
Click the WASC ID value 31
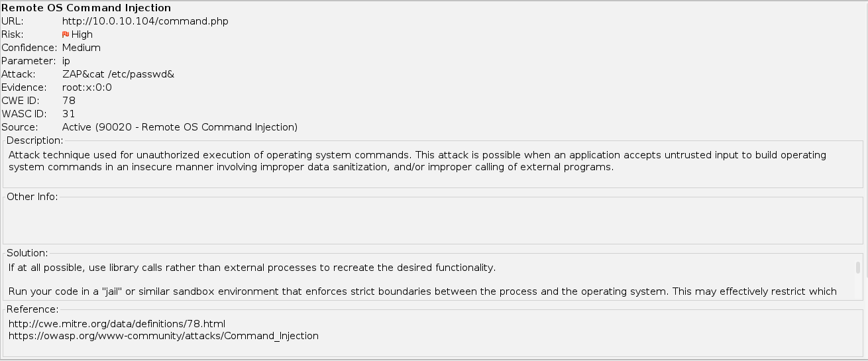pyautogui.click(x=69, y=114)
